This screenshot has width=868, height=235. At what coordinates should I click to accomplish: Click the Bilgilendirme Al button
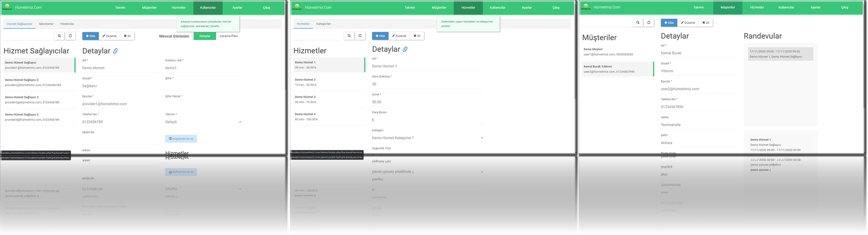[181, 139]
